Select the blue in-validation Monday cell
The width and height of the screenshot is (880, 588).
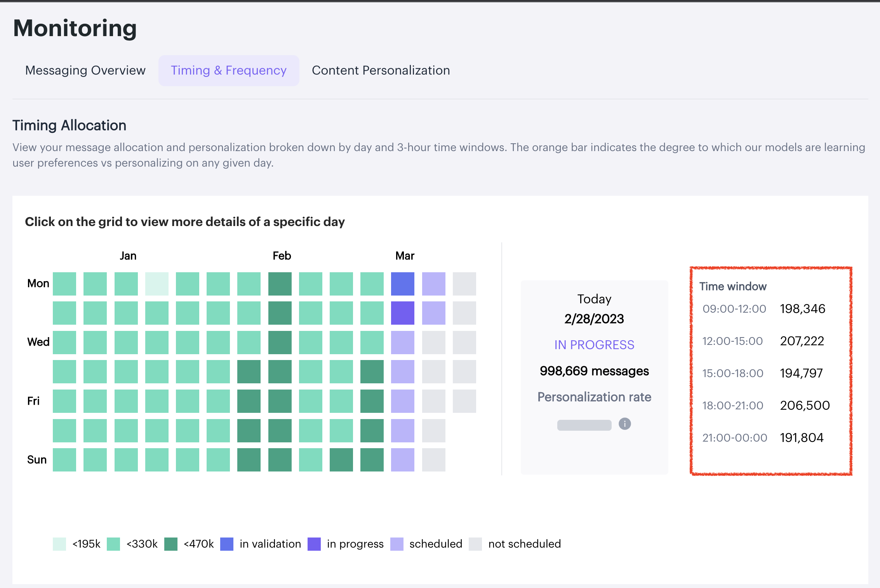click(402, 284)
